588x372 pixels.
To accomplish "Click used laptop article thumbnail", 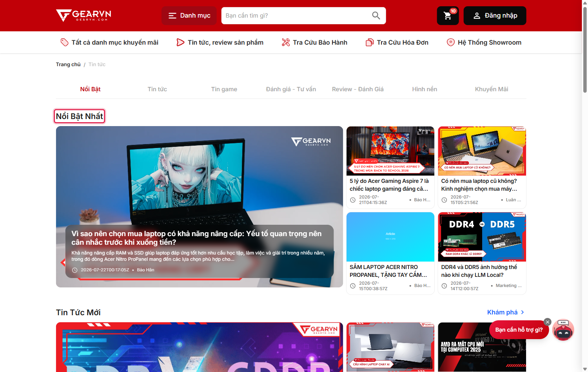I will coord(482,151).
